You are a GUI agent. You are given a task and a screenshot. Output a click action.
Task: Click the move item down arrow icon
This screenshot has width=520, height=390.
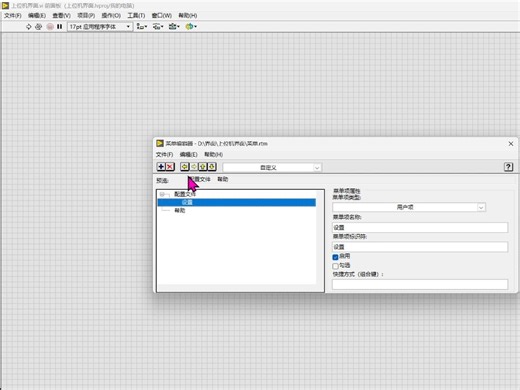(212, 167)
